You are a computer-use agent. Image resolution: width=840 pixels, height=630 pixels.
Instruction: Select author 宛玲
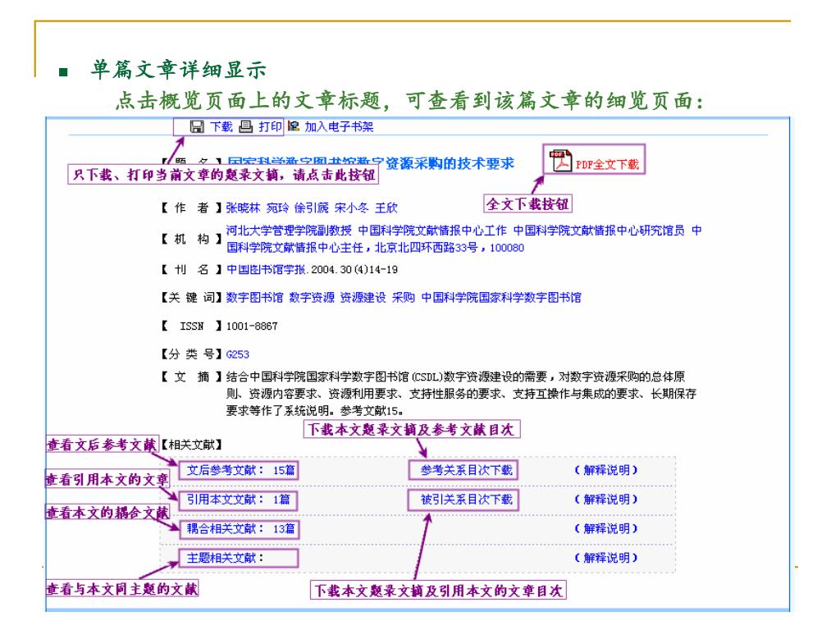click(277, 208)
